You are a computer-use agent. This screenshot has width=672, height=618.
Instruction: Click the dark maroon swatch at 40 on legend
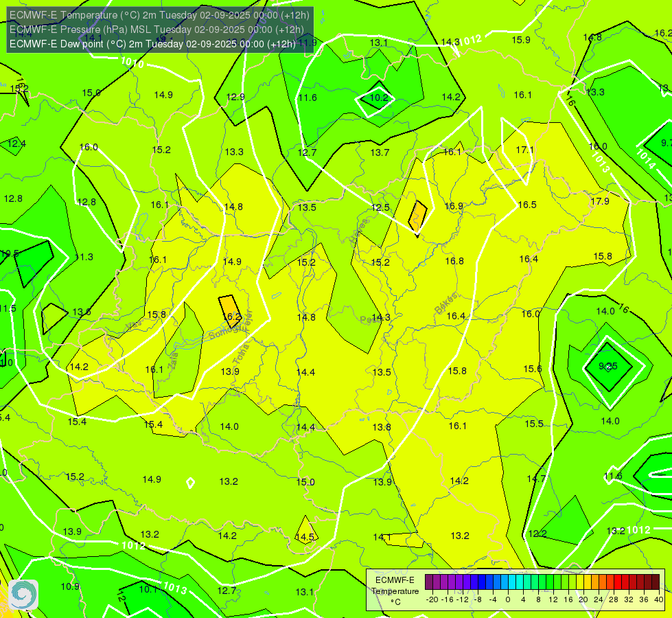tap(656, 582)
